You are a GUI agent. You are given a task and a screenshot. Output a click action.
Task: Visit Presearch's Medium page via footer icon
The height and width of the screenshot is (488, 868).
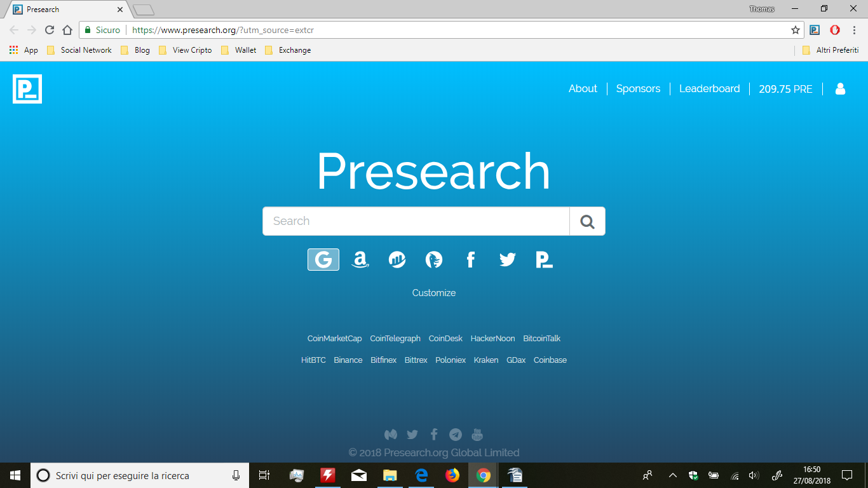(x=391, y=434)
